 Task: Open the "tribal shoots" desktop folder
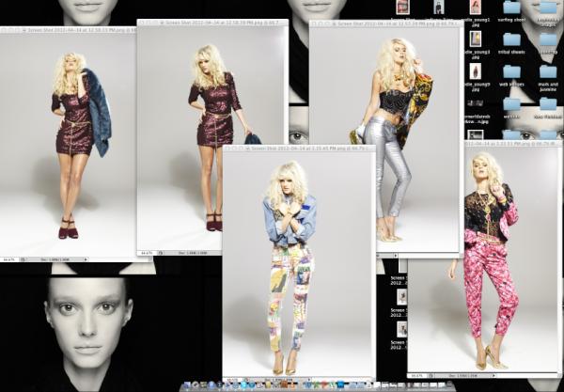511,39
